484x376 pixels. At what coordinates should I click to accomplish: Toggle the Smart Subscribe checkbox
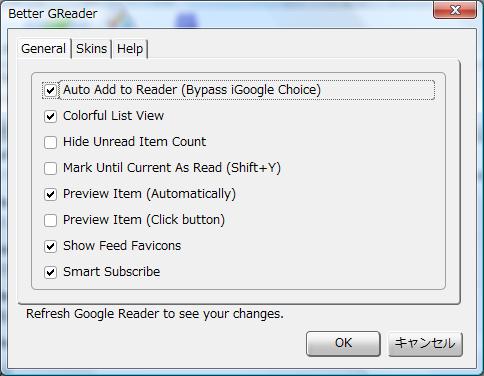tap(50, 272)
